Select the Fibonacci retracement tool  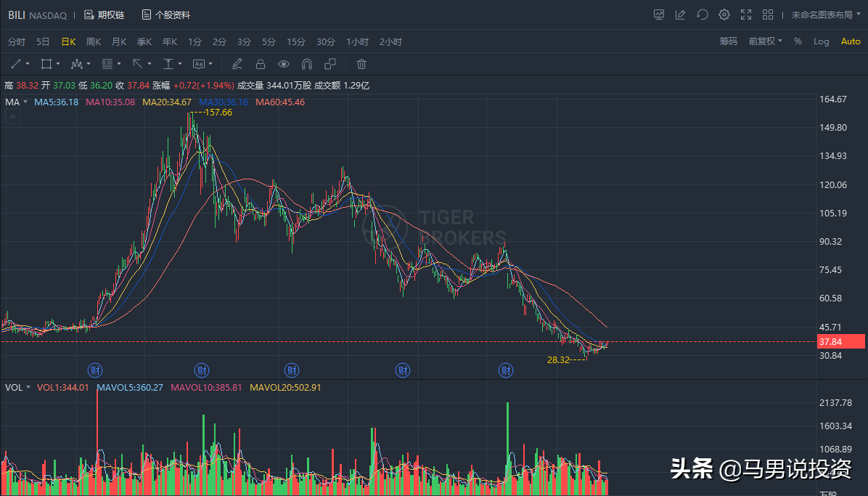pyautogui.click(x=107, y=65)
